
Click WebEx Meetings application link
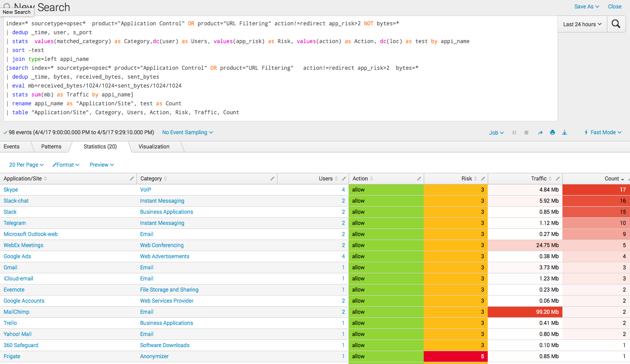pos(24,245)
